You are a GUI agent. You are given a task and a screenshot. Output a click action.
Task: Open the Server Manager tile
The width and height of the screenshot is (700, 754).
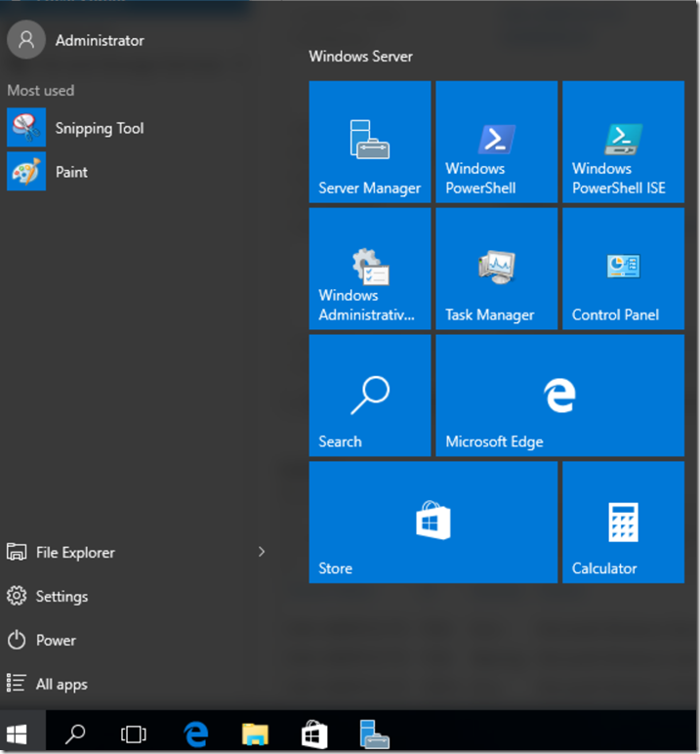point(370,142)
